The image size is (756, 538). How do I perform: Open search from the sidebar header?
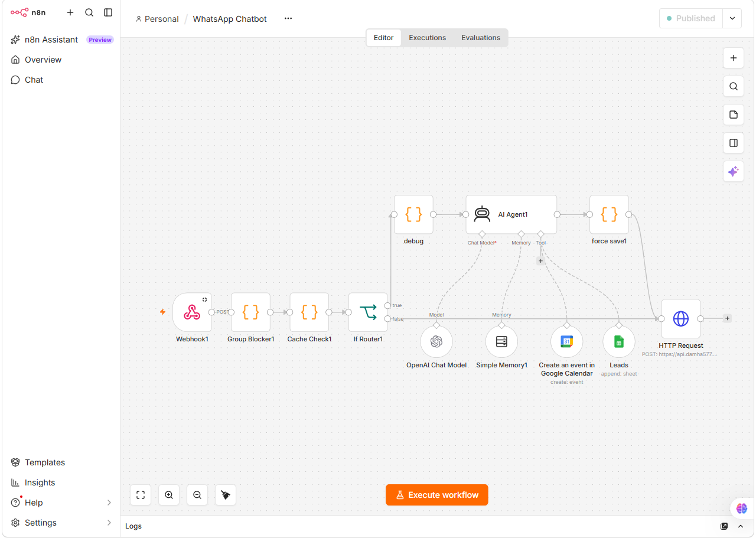[x=89, y=12]
